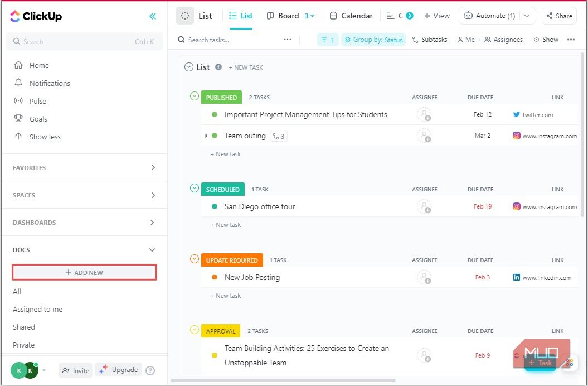Collapse the Scheduled status group
588x386 pixels.
click(x=195, y=188)
